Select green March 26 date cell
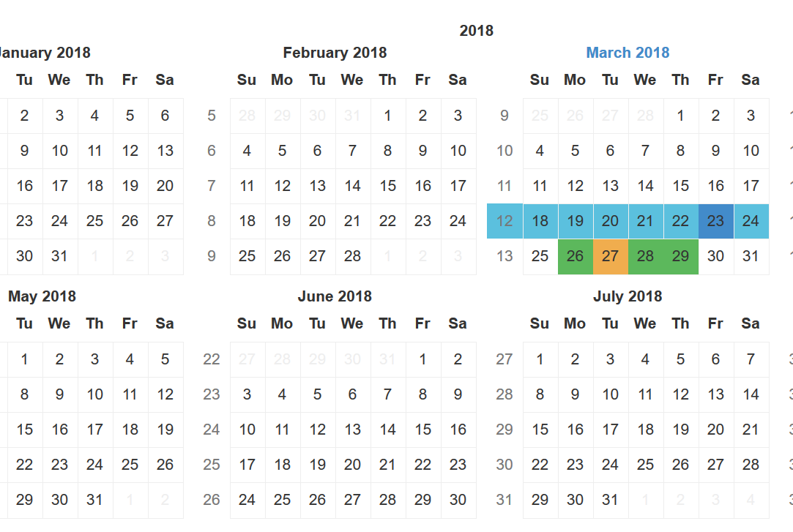Image resolution: width=793 pixels, height=532 pixels. pos(575,257)
